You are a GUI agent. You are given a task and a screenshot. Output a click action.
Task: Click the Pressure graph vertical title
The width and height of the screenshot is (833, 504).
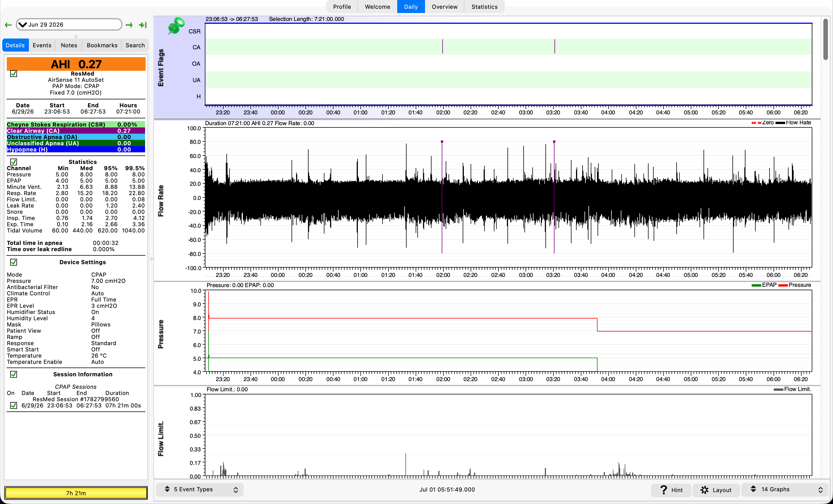161,334
